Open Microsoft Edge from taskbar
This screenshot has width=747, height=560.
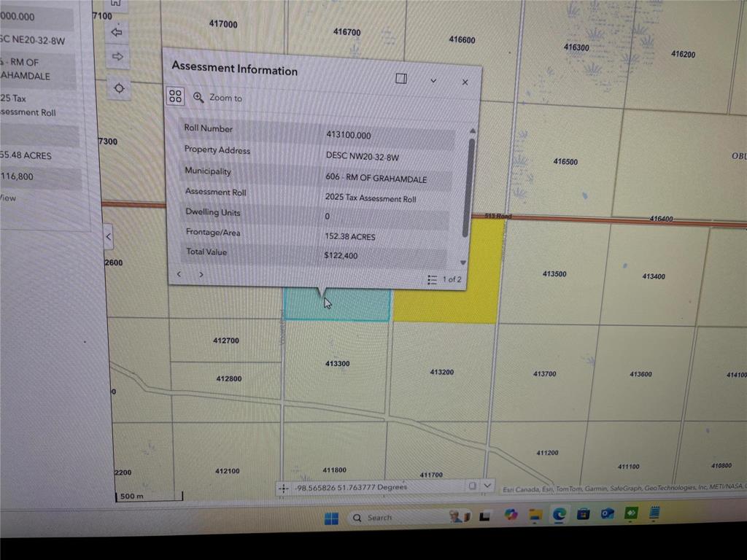click(x=559, y=515)
